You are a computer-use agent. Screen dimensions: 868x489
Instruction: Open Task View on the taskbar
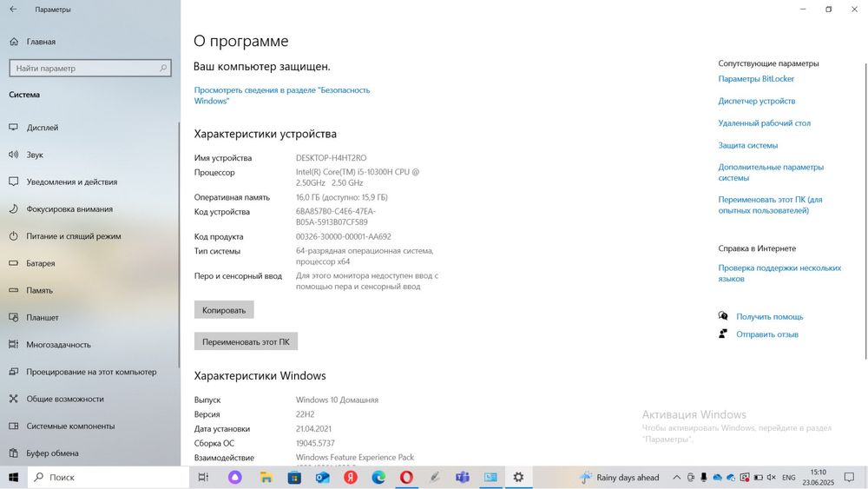tap(203, 478)
